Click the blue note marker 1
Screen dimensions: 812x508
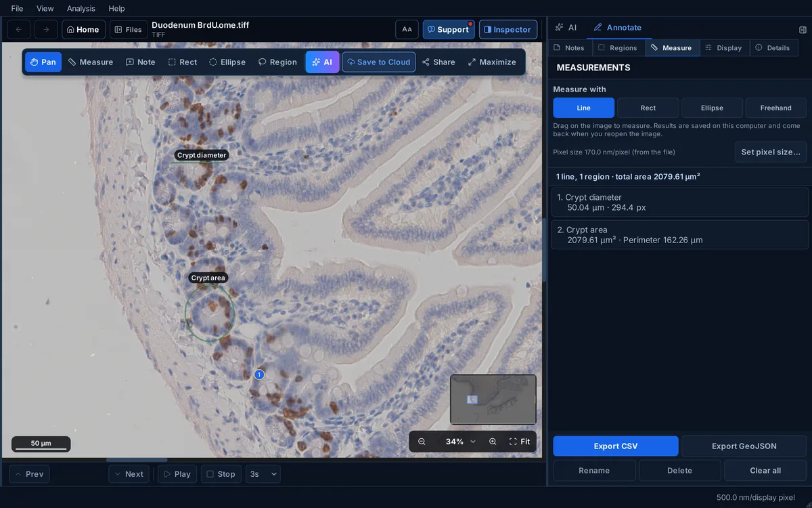258,375
